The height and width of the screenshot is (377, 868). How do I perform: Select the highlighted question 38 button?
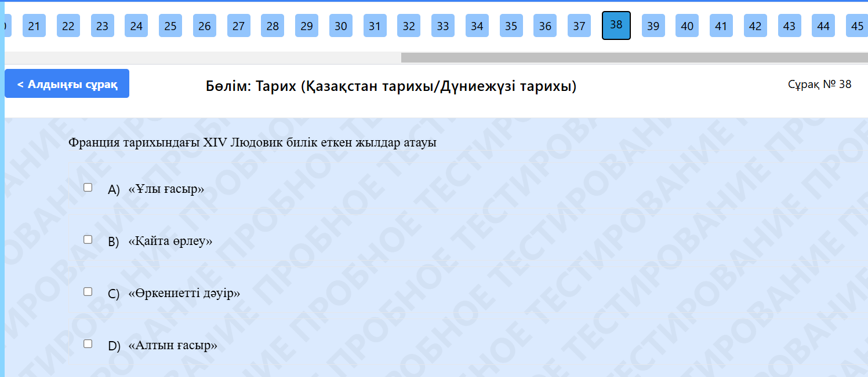coord(616,25)
